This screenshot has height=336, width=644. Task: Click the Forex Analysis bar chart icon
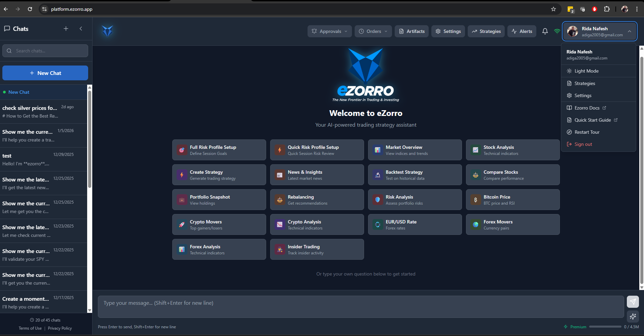[x=182, y=249]
